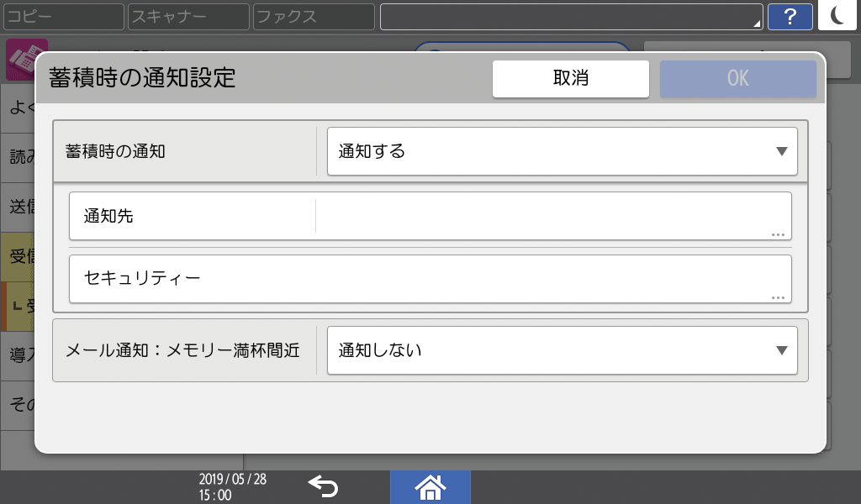Open the ファクス tab
Screen dimensions: 861x504
(313, 16)
